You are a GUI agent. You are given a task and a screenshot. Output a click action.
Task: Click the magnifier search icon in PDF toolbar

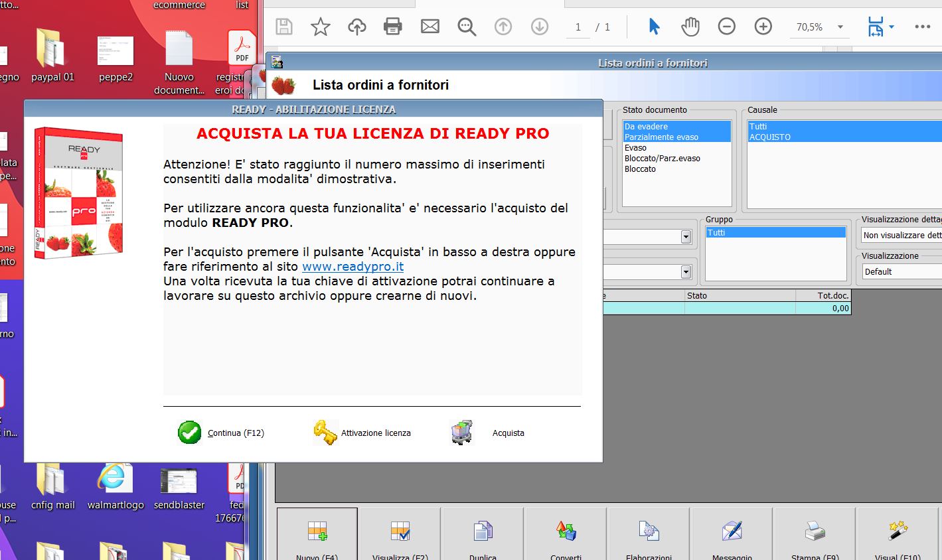(x=467, y=27)
